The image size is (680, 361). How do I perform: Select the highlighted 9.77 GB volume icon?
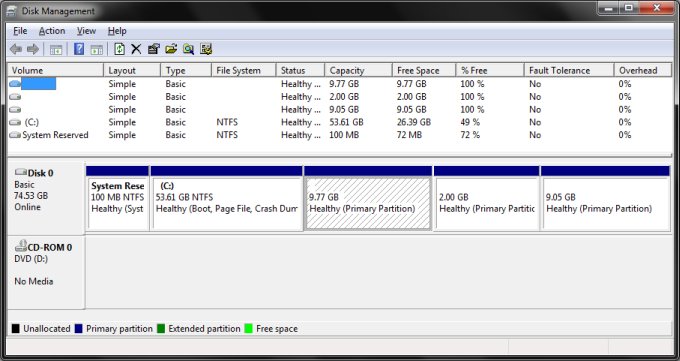coord(15,84)
